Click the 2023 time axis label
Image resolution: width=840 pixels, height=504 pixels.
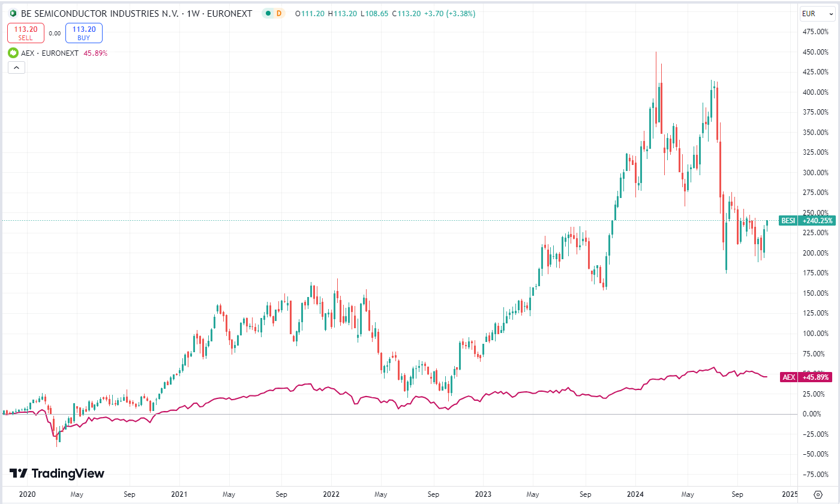[x=484, y=494]
